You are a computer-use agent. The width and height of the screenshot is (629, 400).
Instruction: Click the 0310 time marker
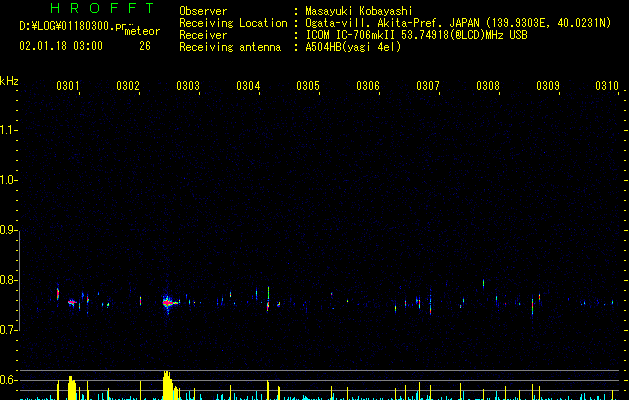607,86
